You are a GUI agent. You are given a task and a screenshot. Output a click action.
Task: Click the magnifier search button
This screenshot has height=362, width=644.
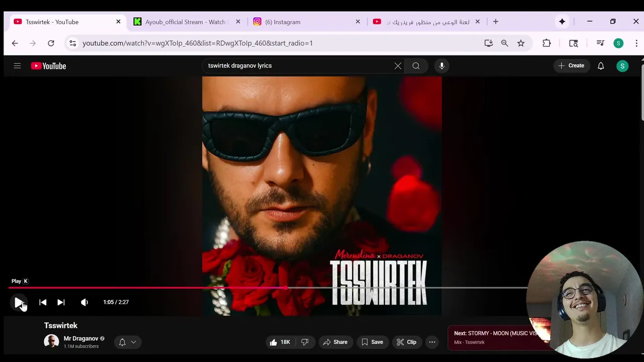pos(416,66)
